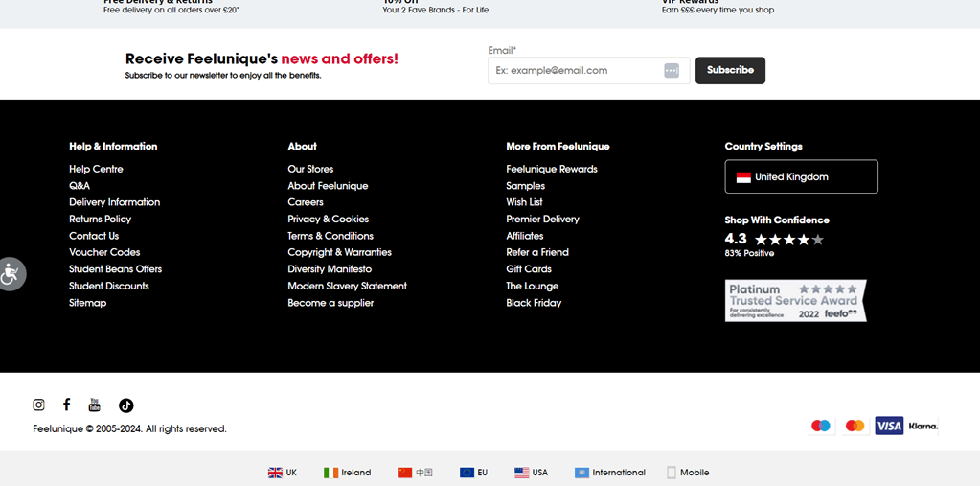The image size is (980, 486).
Task: Open Become a supplier link
Action: 330,303
